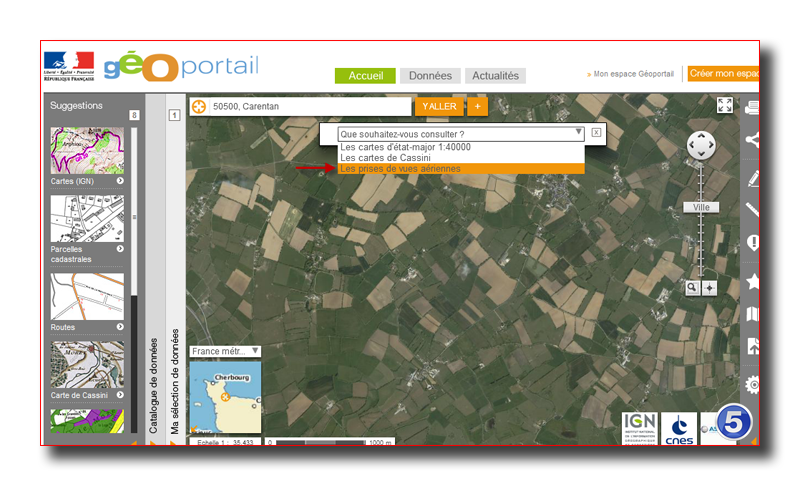This screenshot has width=800, height=486.
Task: Select Les prises de vues aériennes option
Action: pos(461,168)
